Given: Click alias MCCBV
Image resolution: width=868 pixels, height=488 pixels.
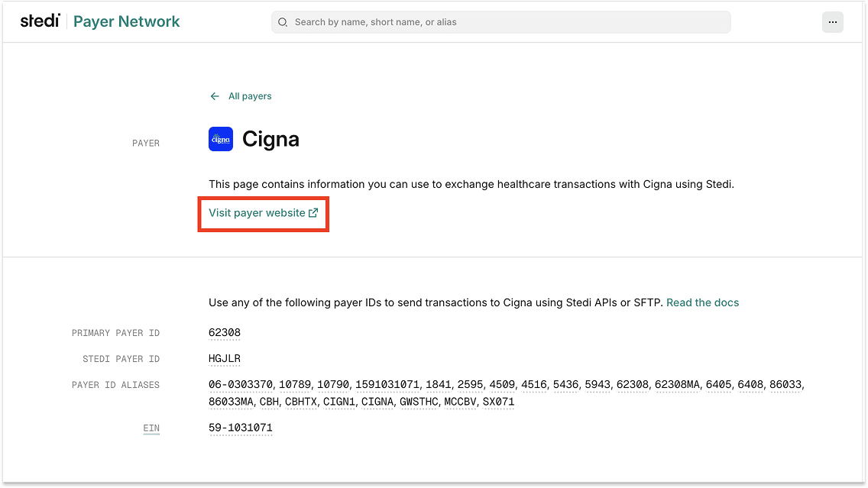Looking at the screenshot, I should [459, 402].
